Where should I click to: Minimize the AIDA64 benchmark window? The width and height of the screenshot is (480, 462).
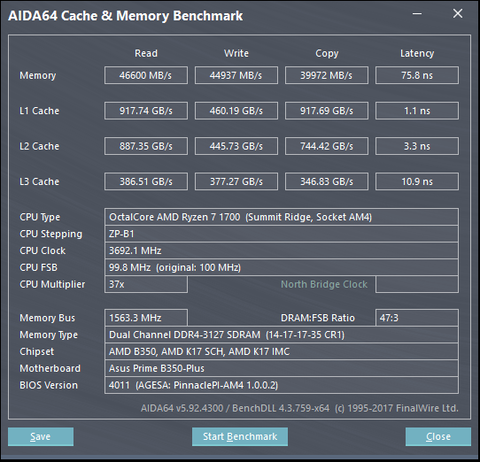click(417, 14)
